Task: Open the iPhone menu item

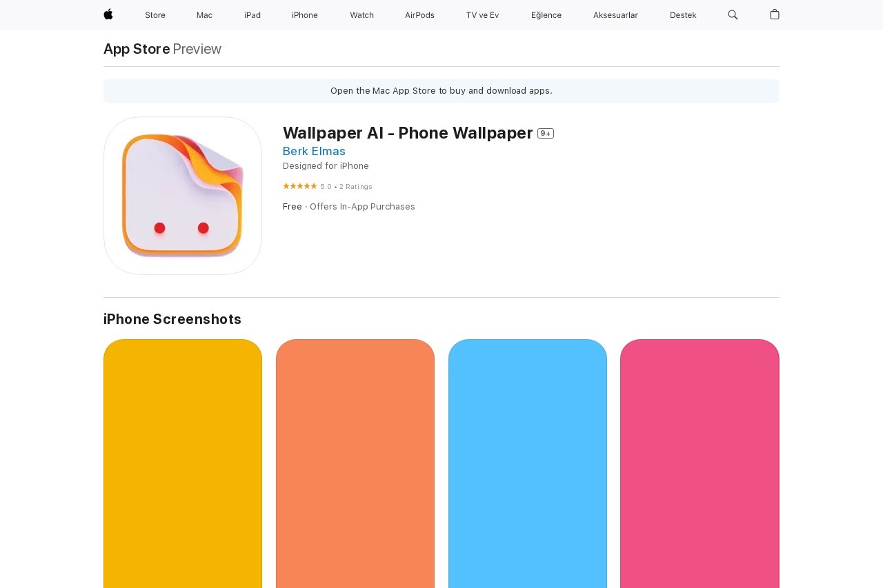Action: tap(305, 15)
